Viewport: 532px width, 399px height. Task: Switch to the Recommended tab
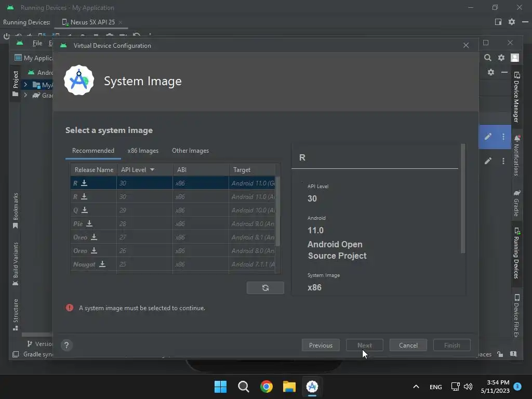point(93,151)
